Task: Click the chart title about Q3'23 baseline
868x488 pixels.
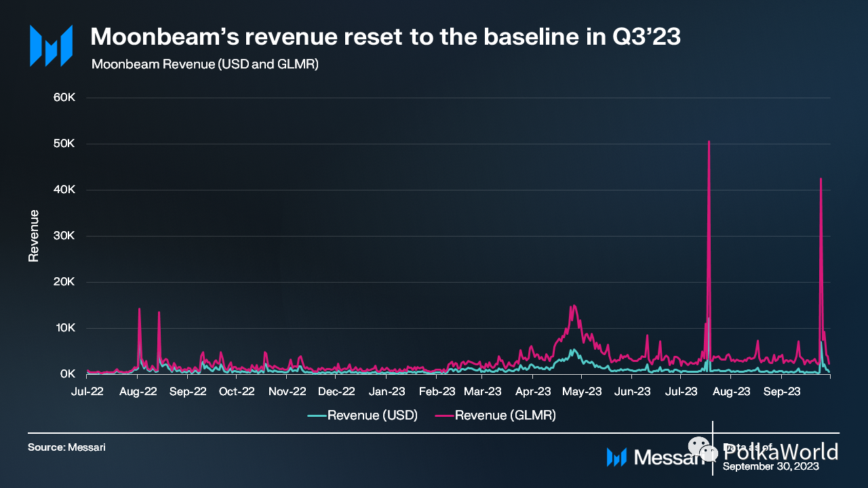Action: [x=385, y=37]
